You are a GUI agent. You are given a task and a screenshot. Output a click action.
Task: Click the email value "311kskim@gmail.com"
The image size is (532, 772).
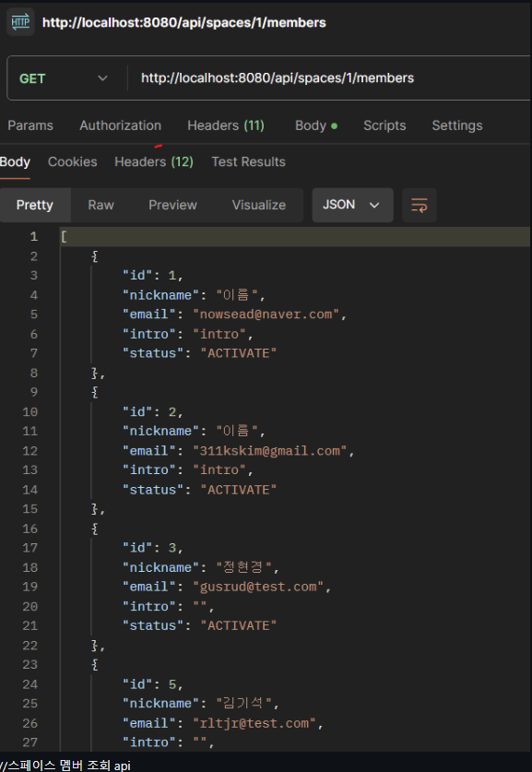(270, 450)
